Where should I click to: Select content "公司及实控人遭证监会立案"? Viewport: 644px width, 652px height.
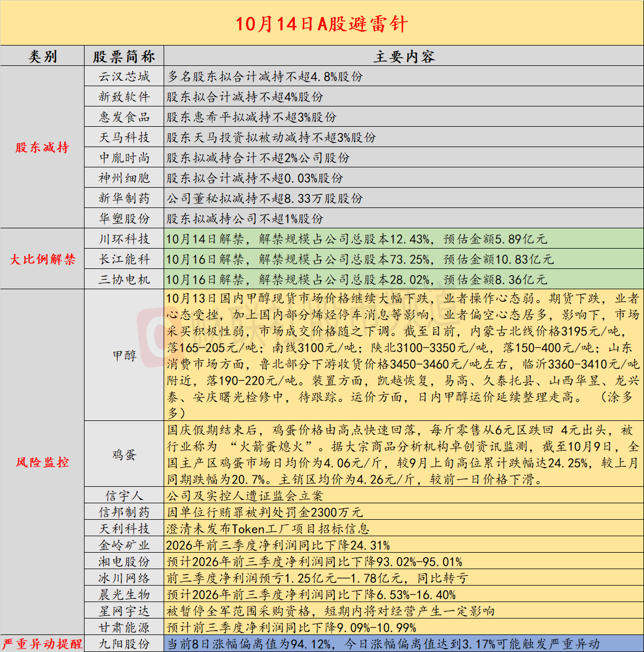[x=245, y=496]
